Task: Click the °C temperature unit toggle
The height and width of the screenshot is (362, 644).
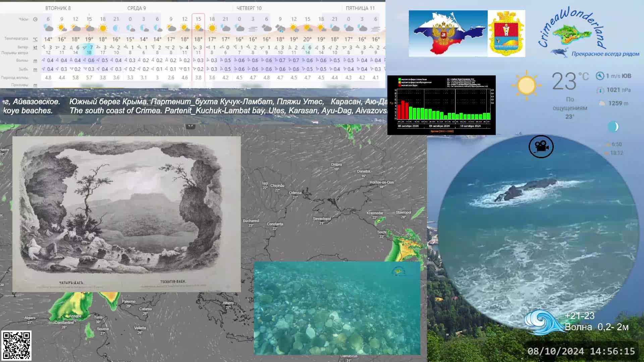Action: pyautogui.click(x=35, y=39)
